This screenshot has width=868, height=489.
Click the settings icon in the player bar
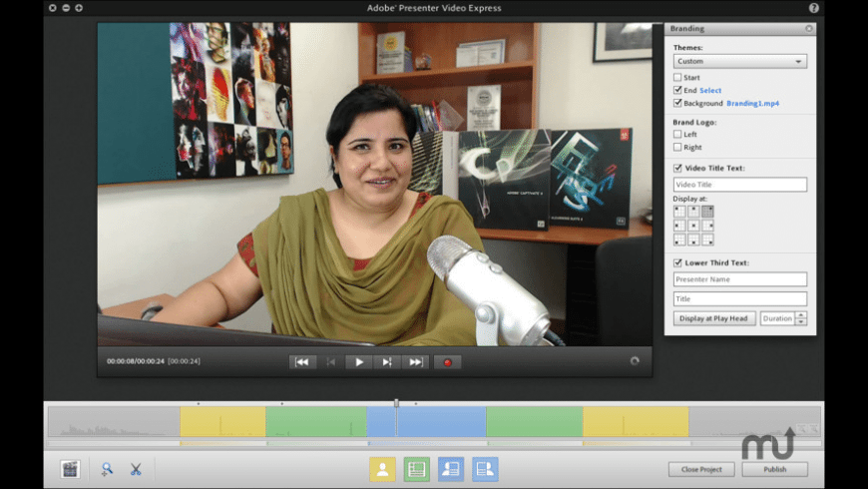click(635, 361)
